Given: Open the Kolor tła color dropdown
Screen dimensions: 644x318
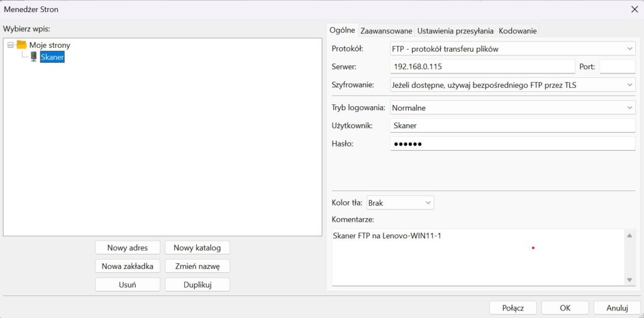Looking at the screenshot, I should (400, 202).
